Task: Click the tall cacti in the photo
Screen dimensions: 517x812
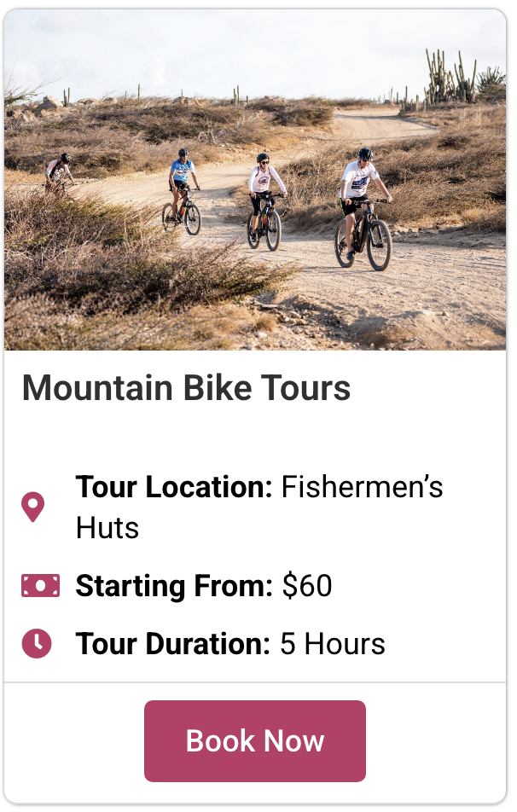Action: pos(450,78)
